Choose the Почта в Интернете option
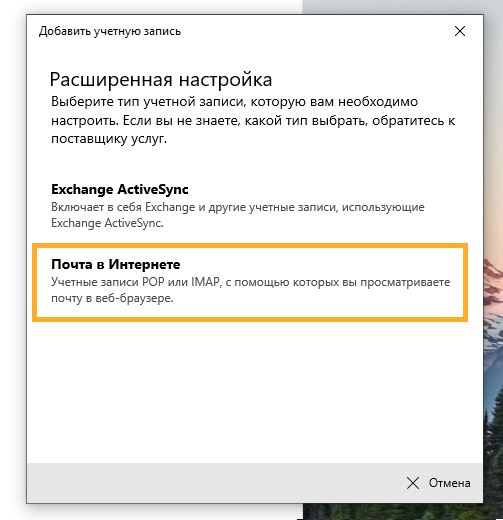 (250, 283)
